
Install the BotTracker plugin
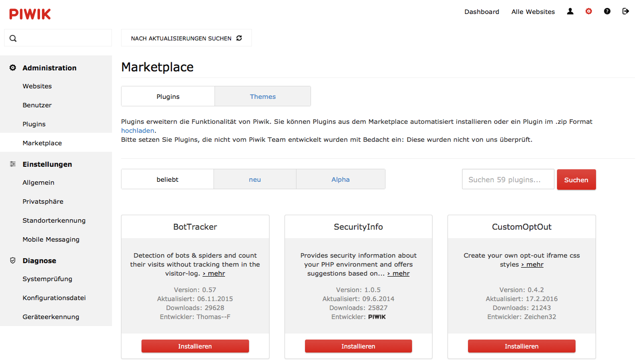pyautogui.click(x=195, y=346)
